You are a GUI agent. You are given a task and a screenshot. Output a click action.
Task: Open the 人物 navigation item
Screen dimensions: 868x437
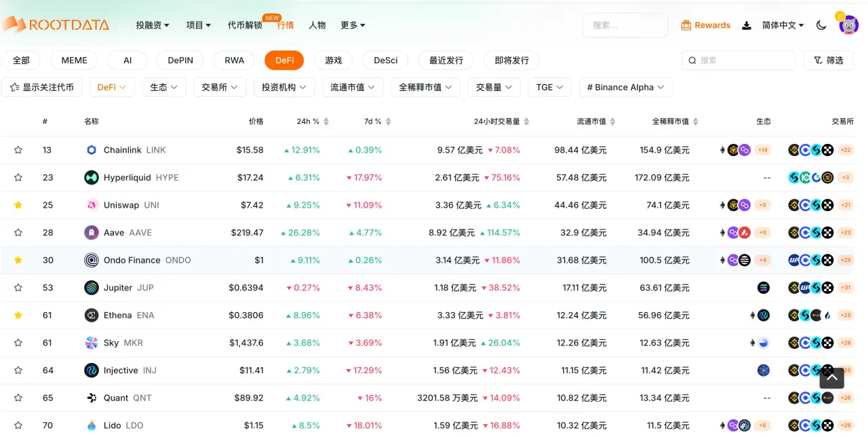(317, 25)
